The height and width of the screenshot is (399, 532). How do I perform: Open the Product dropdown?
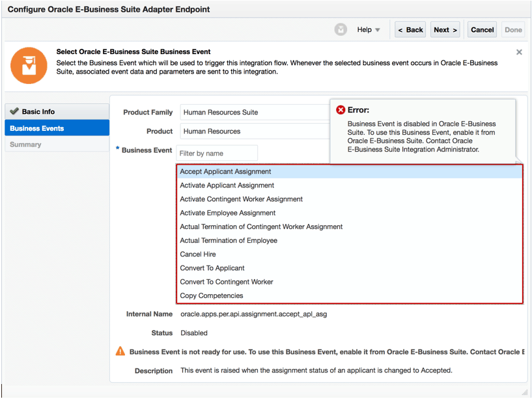[255, 131]
